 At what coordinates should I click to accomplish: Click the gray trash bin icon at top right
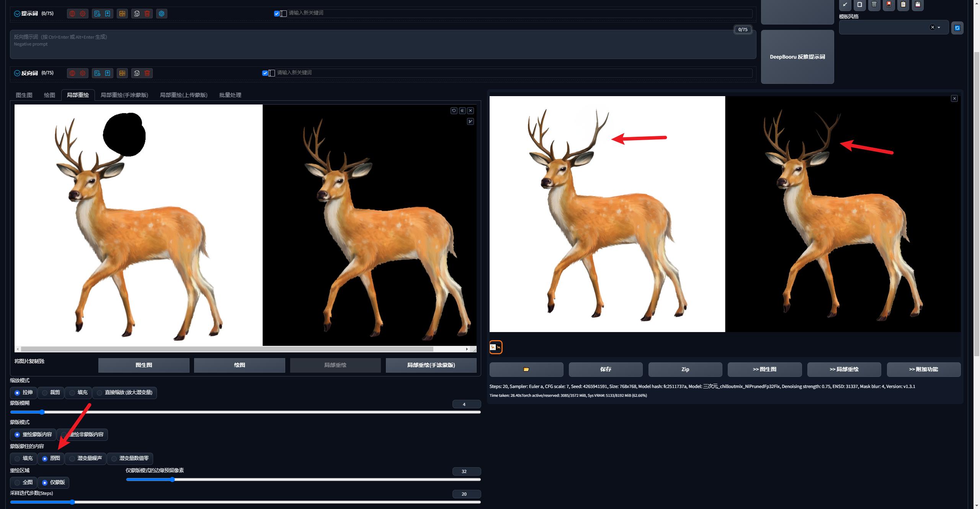coord(874,5)
